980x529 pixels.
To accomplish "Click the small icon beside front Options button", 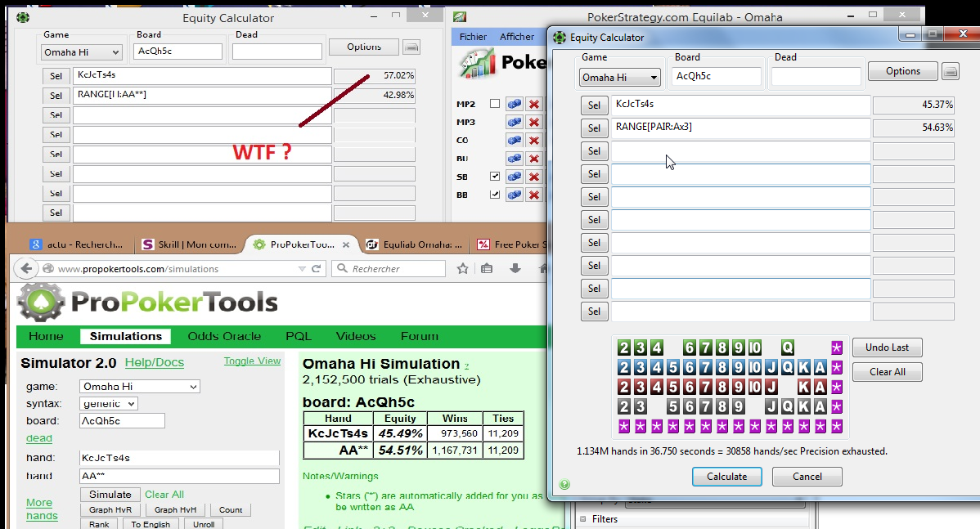I will click(951, 71).
